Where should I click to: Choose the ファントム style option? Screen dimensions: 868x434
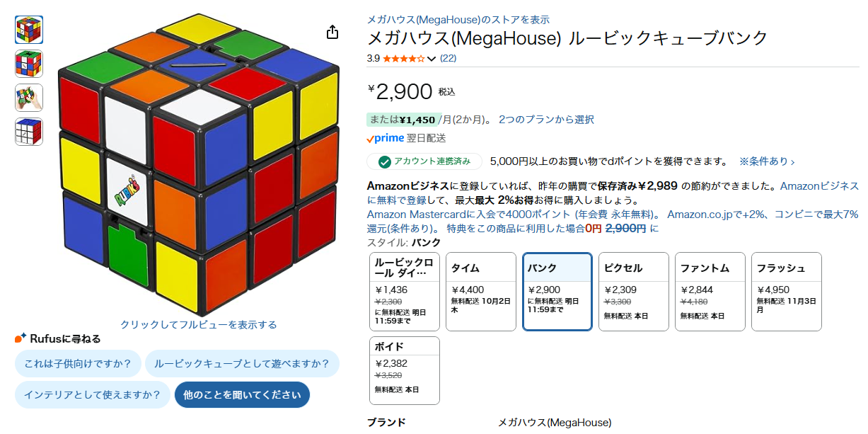coord(710,291)
